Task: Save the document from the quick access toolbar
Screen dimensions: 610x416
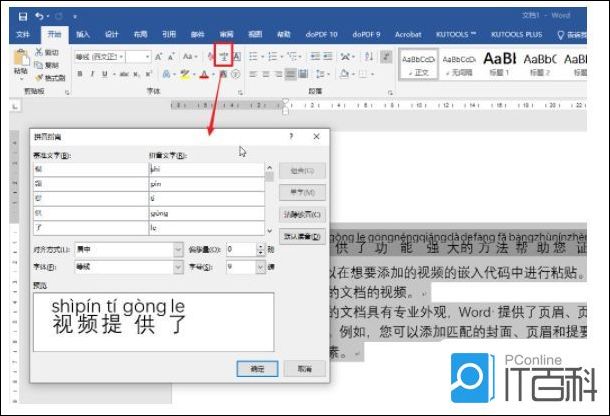Action: pos(23,16)
